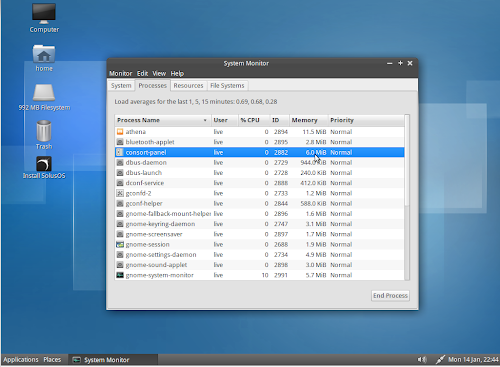Viewport: 500px width, 367px height.
Task: Select the gconf-helper process name
Action: [x=144, y=203]
